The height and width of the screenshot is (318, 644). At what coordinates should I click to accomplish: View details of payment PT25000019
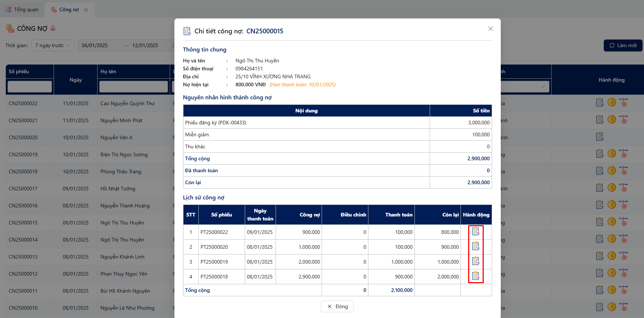pos(476,261)
